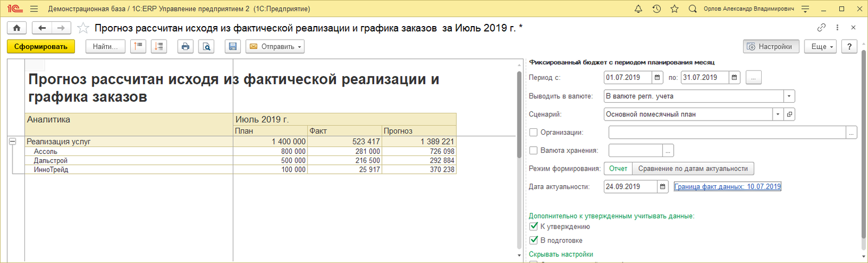Collapse the Реализация услуг row group

(x=12, y=141)
